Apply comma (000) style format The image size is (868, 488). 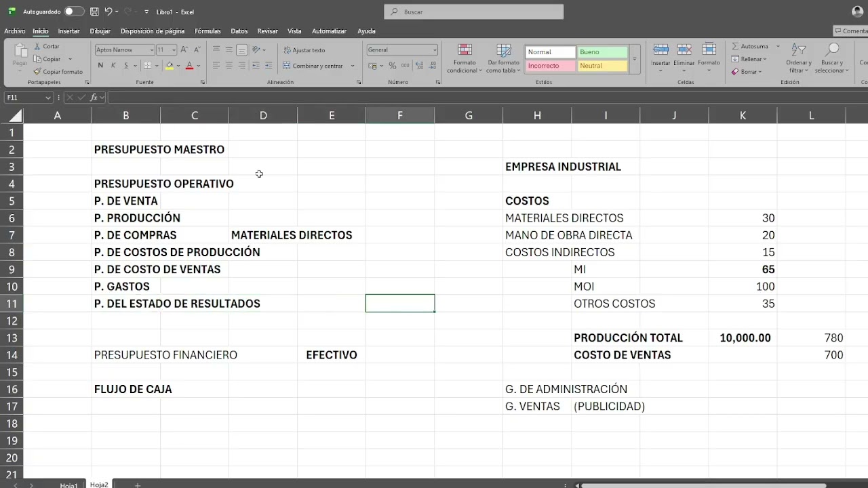coord(405,66)
